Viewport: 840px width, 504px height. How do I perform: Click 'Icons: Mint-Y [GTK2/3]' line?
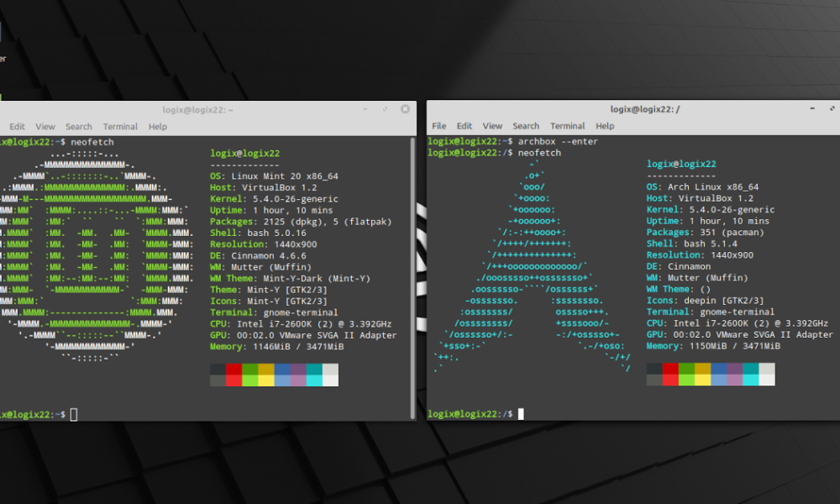[x=269, y=301]
